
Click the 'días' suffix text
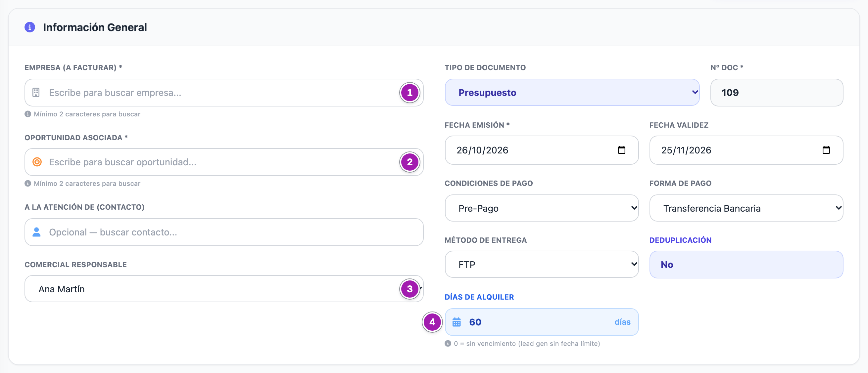(x=622, y=322)
